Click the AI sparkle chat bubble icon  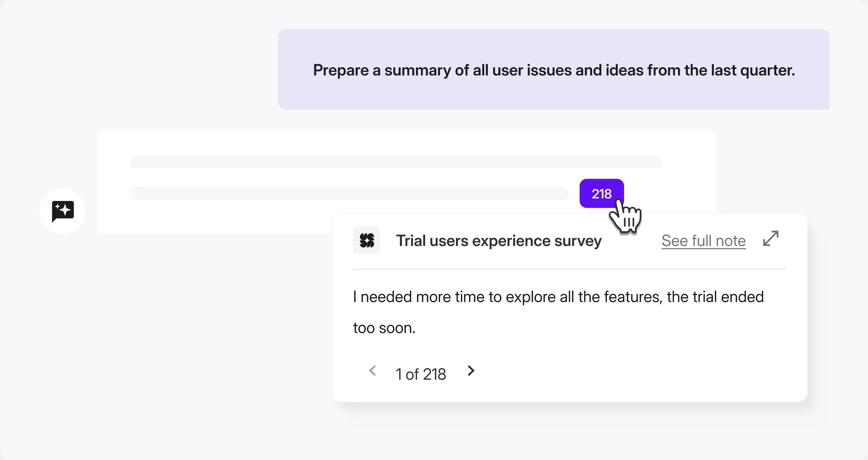63,211
